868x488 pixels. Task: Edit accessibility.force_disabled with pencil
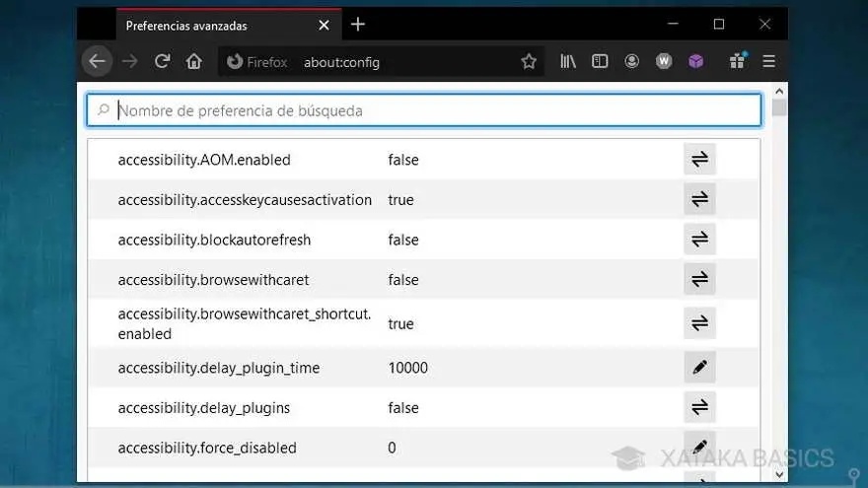[699, 447]
